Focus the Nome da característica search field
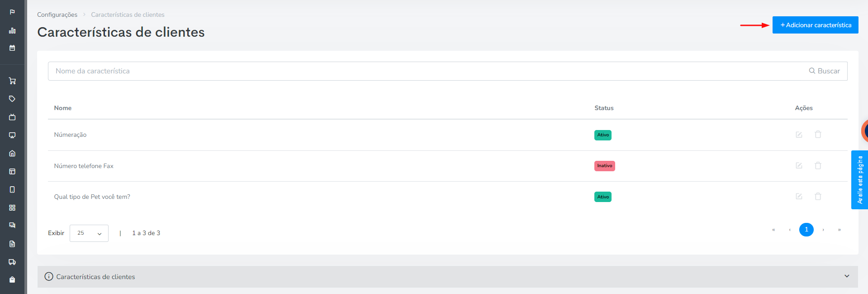The image size is (868, 294). pyautogui.click(x=425, y=71)
